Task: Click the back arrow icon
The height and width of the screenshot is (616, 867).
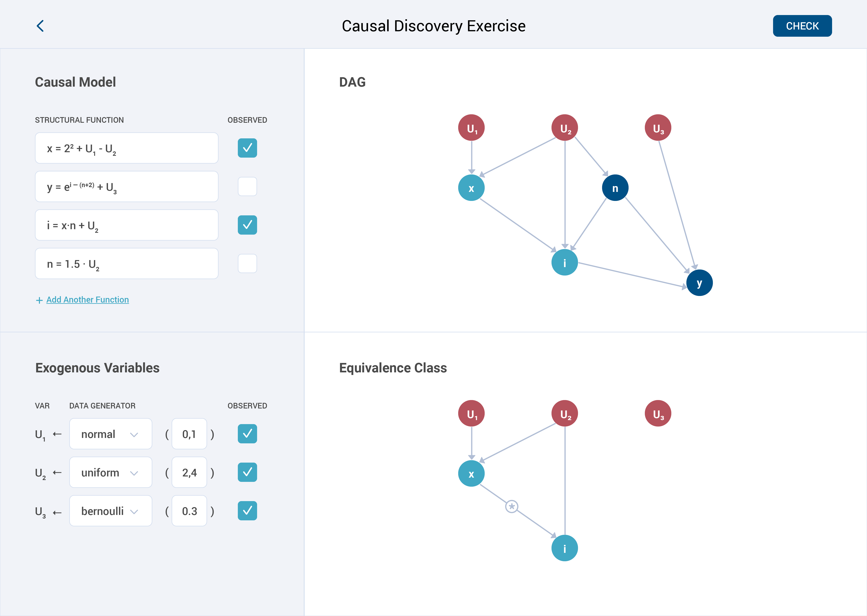Action: click(40, 26)
